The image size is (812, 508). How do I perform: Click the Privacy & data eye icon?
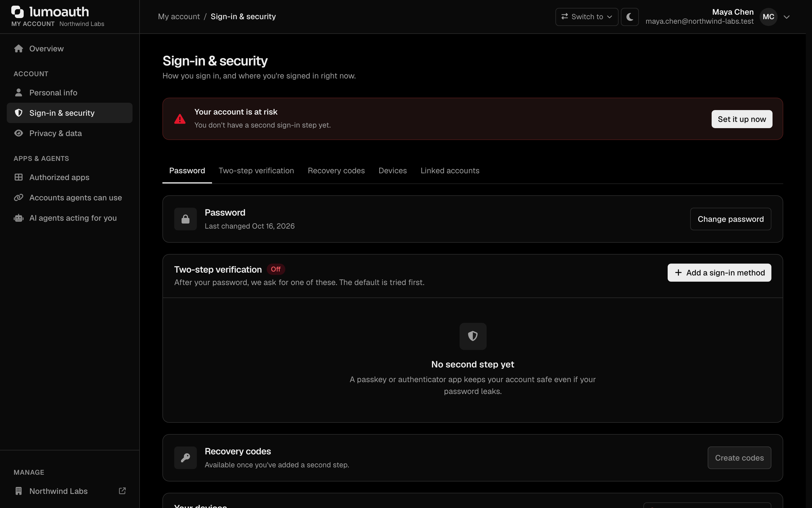(x=18, y=133)
